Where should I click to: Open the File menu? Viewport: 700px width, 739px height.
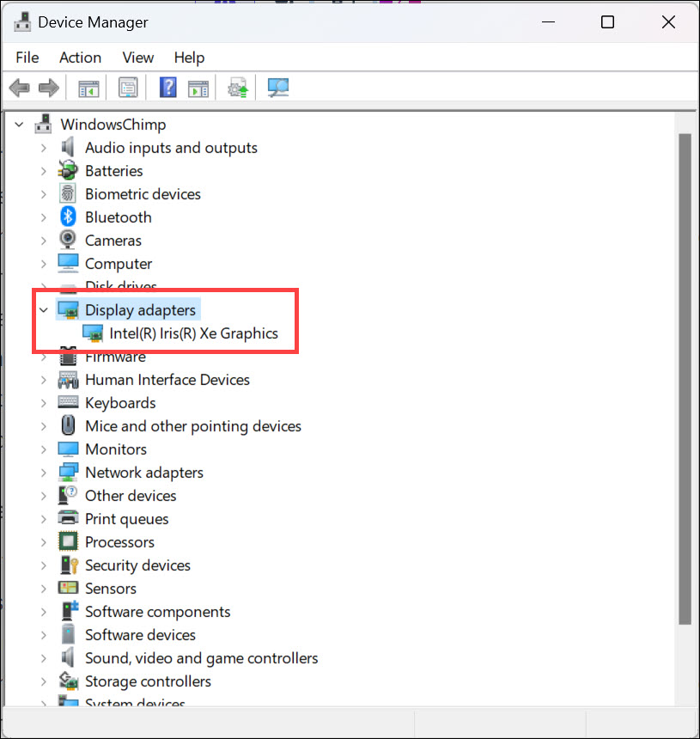[x=27, y=58]
